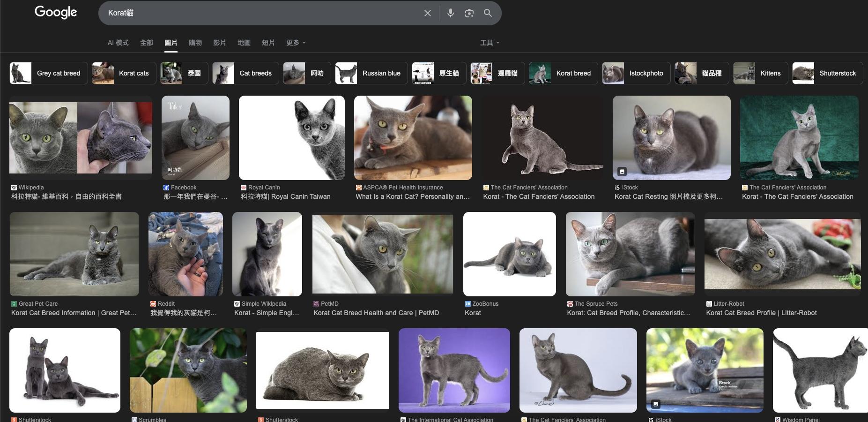Switch to the 影片 videos tab

219,43
